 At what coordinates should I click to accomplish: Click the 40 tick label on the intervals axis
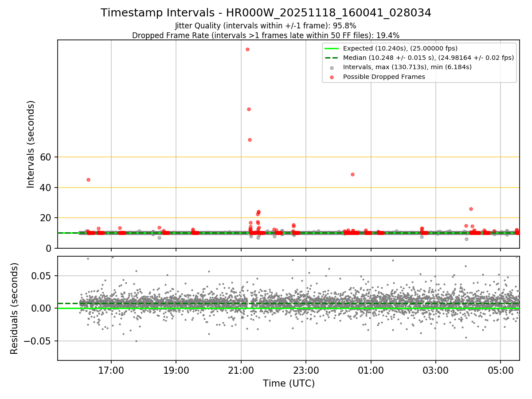pos(46,188)
